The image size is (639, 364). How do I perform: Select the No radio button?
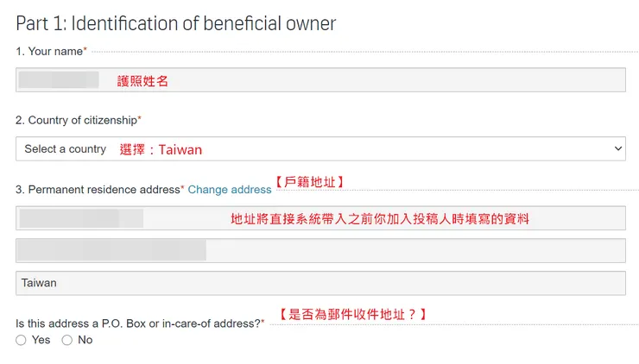click(x=66, y=341)
